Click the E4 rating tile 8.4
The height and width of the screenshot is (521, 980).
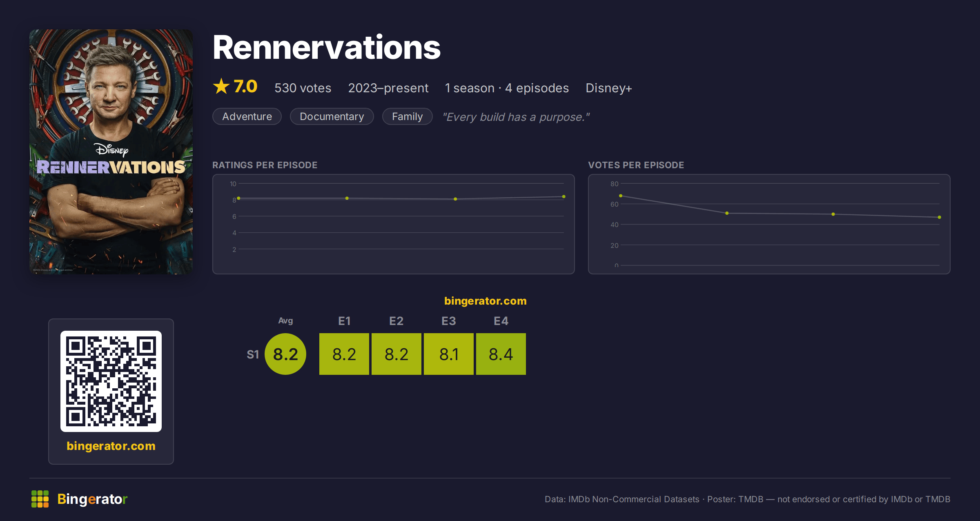tap(501, 354)
